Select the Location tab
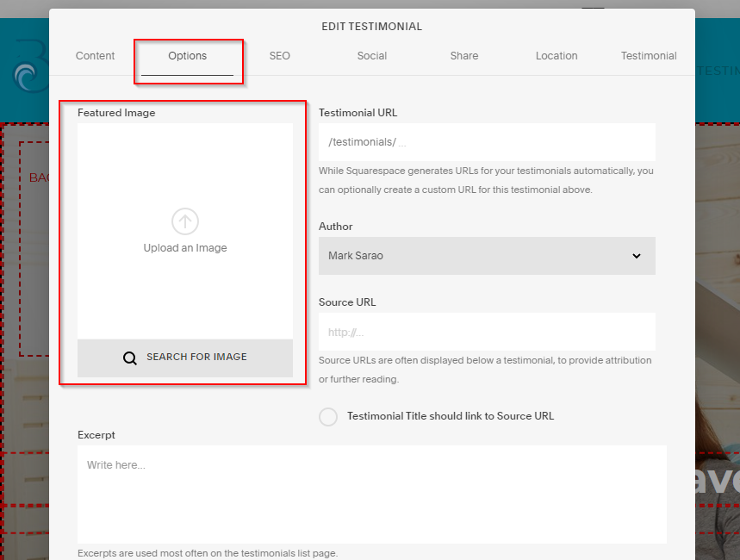The width and height of the screenshot is (740, 560). click(556, 55)
